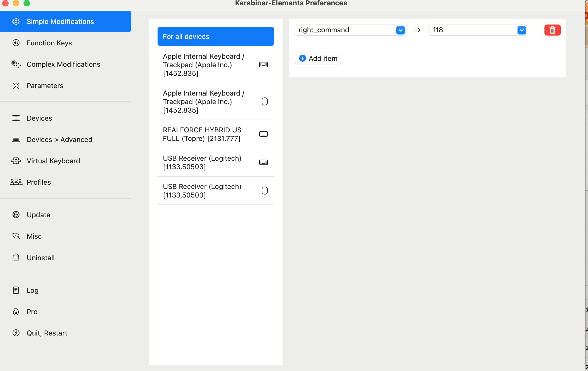Click the Pro flame icon
588x371 pixels.
pyautogui.click(x=16, y=311)
